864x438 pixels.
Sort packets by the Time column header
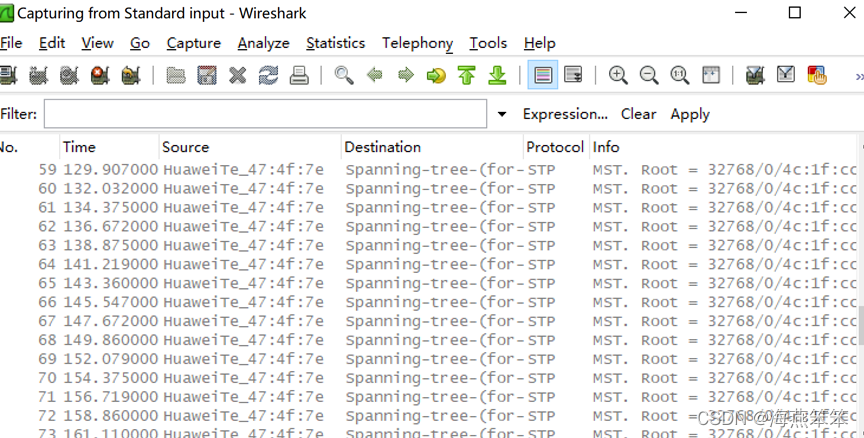point(109,147)
